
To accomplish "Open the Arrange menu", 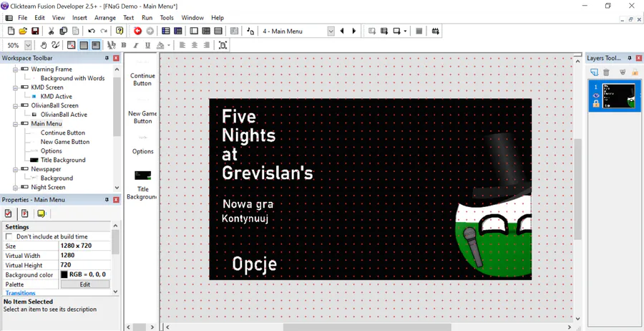I will 105,18.
